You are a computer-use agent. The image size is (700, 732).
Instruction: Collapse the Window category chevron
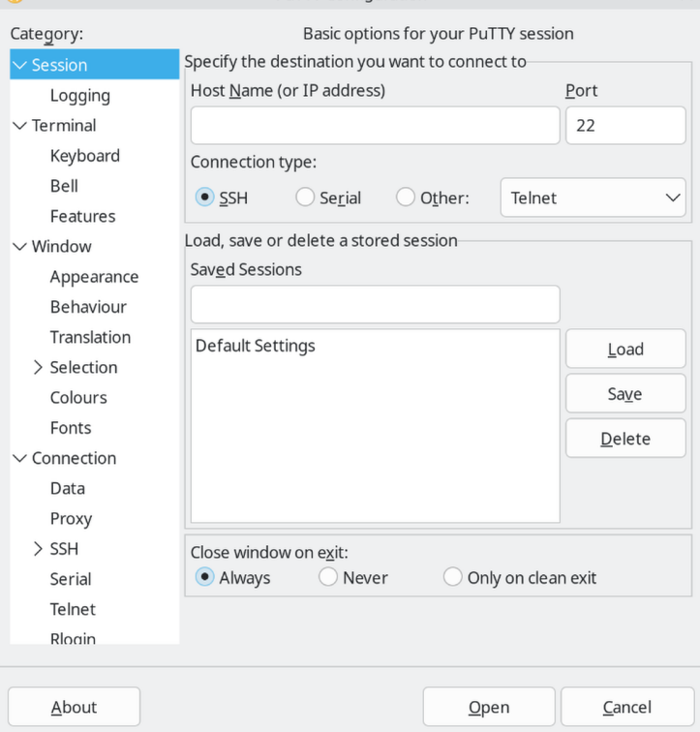19,247
